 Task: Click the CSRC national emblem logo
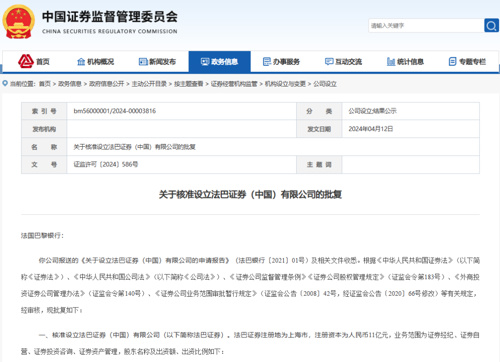[x=18, y=22]
